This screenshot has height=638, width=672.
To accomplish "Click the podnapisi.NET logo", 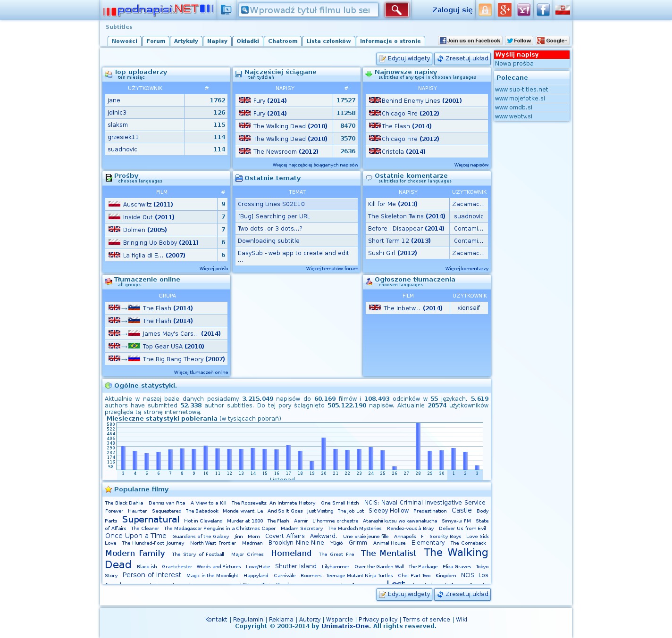I will pyautogui.click(x=158, y=10).
